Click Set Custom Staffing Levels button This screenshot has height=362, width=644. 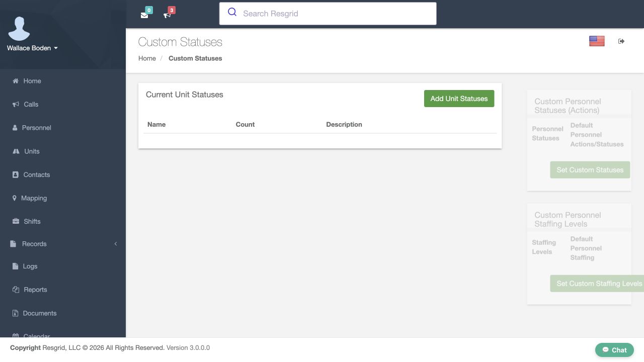click(x=597, y=284)
